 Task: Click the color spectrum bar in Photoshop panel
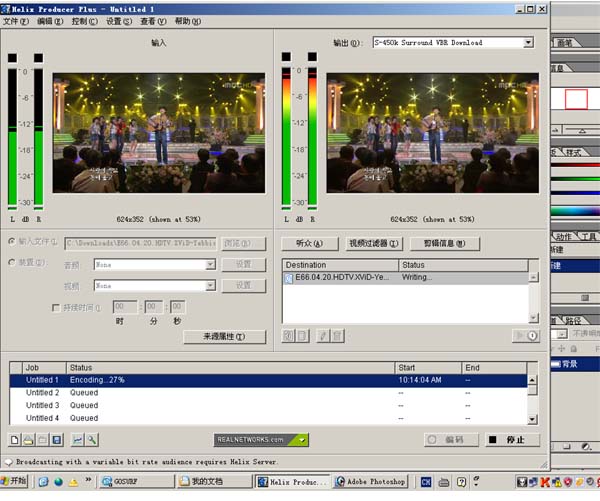[575, 212]
